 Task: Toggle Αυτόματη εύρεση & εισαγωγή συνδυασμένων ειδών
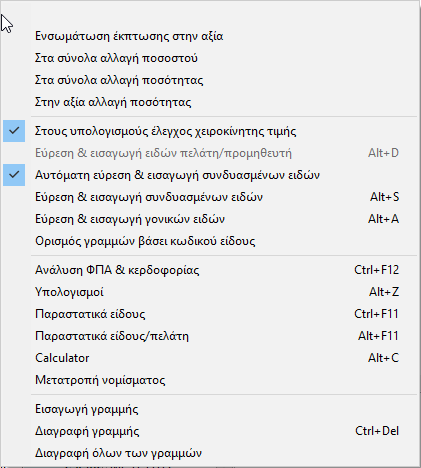pos(210,175)
